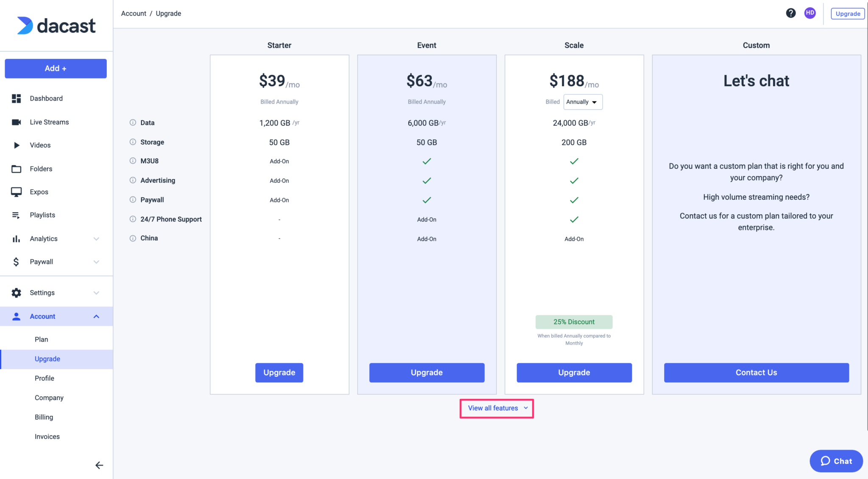Viewport: 868px width, 479px height.
Task: Click info icon beside 24/7 Phone Support
Action: tap(133, 219)
